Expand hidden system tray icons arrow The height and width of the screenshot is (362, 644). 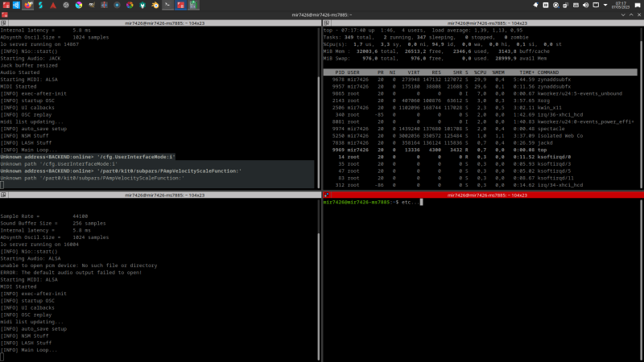[x=605, y=5]
